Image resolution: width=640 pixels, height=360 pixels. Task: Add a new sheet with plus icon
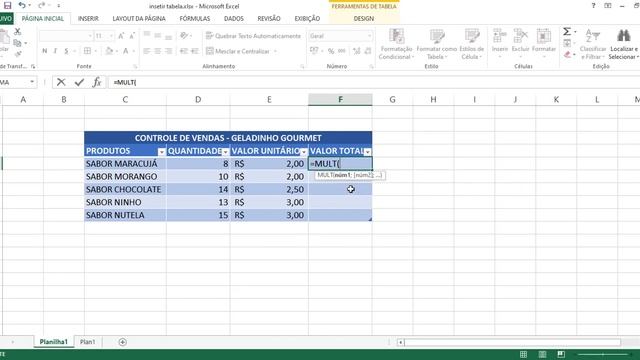122,342
